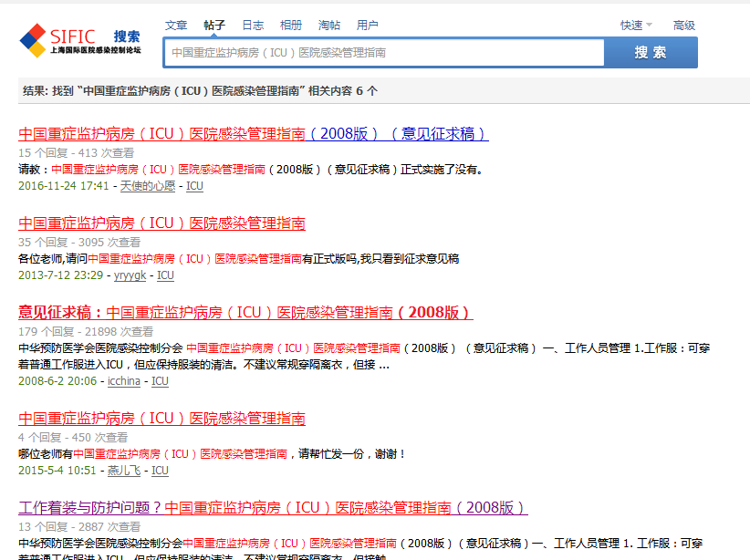Switch to the 日志 tab
This screenshot has width=750, height=560.
point(252,25)
